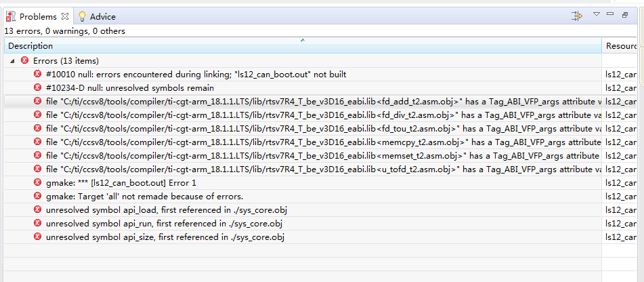This screenshot has width=644, height=282.
Task: Click the error icon next to the memcpy_t2.asm.obj entry
Action: pos(38,142)
